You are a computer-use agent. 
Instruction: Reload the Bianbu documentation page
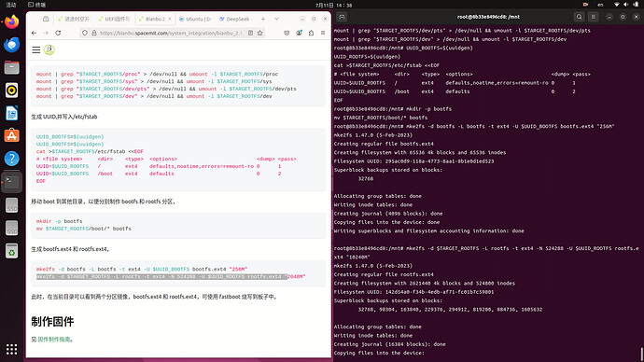tap(58, 33)
